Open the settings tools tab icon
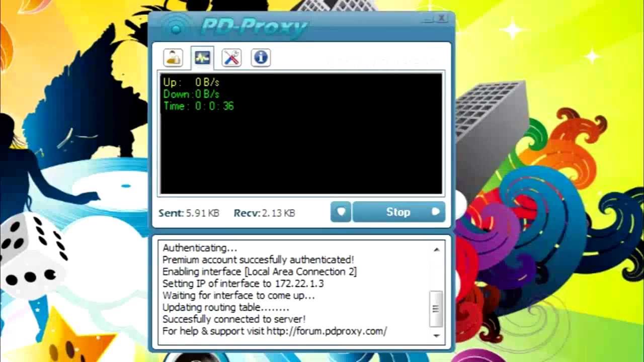 (231, 57)
